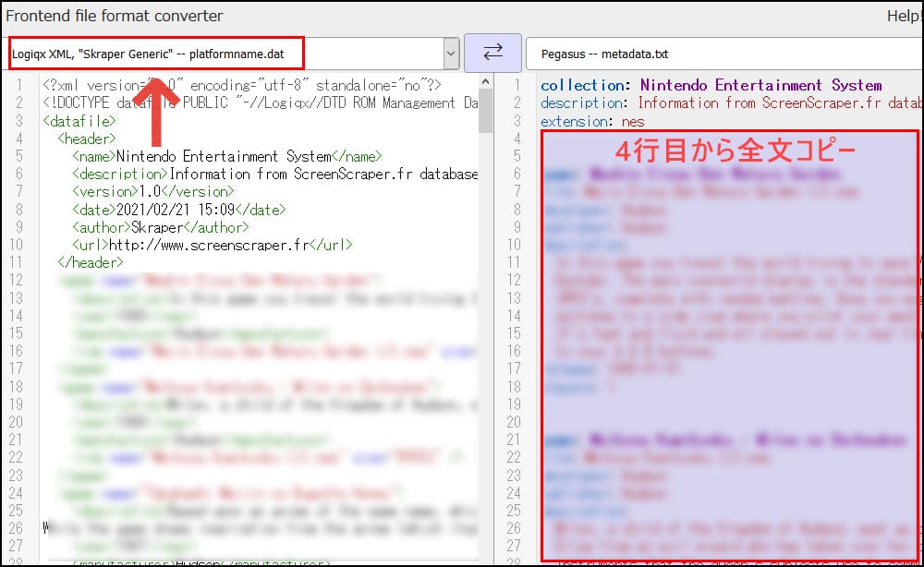Click the output 'description: Information from ScreenScraper.fr' line

[731, 103]
